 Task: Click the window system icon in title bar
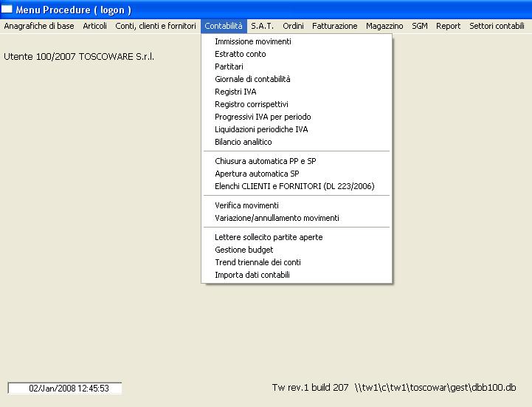[x=7, y=9]
